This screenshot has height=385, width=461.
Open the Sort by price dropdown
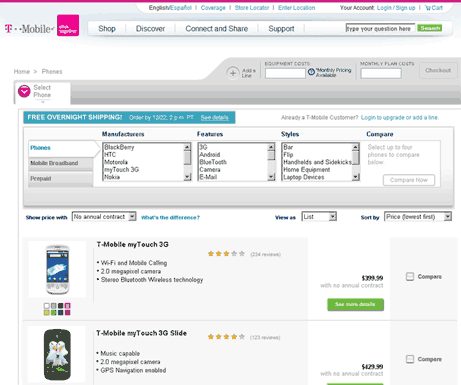click(x=418, y=217)
